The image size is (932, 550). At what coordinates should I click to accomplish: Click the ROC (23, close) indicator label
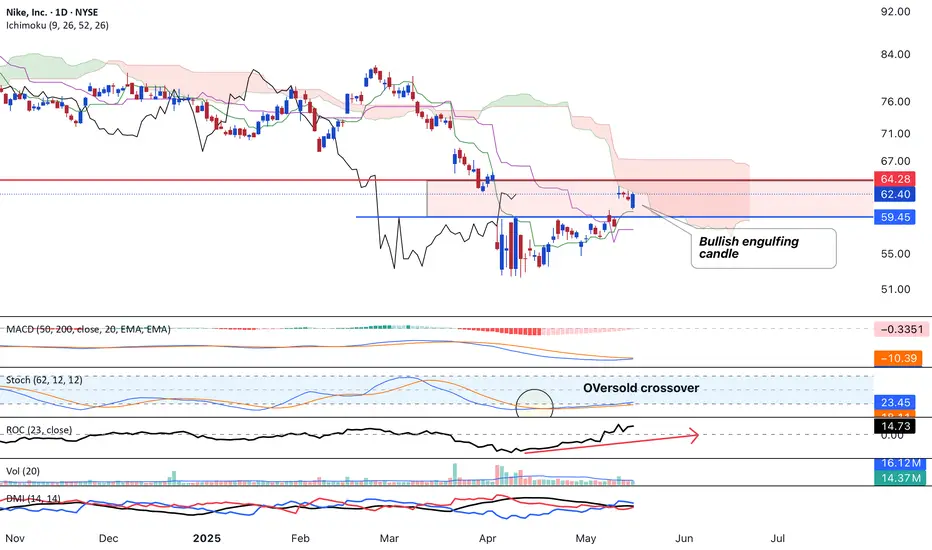(39, 429)
